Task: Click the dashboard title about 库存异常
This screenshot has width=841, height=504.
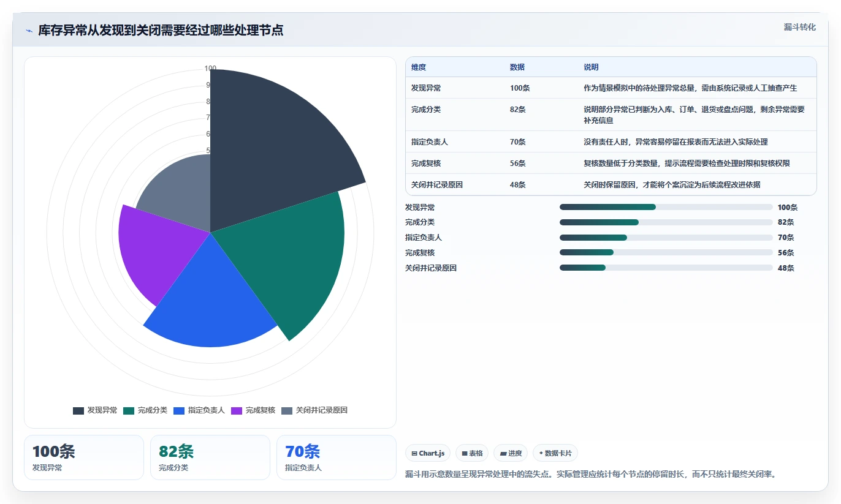Action: point(161,31)
